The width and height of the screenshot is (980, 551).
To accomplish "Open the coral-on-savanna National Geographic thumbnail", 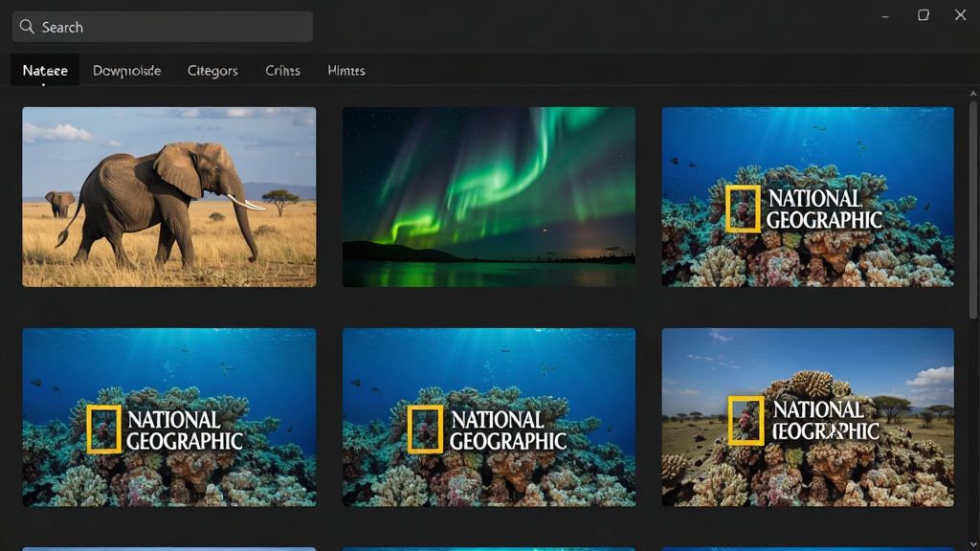I will point(808,417).
